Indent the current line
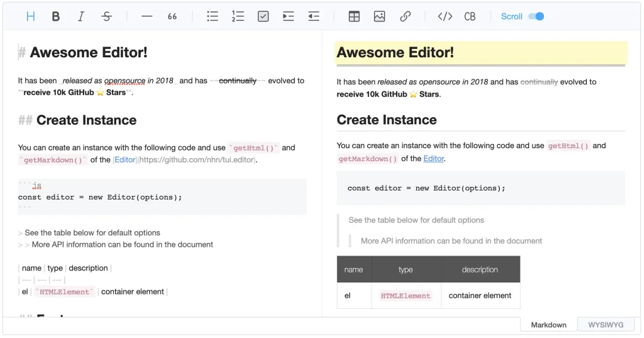This screenshot has width=644, height=338. click(289, 17)
